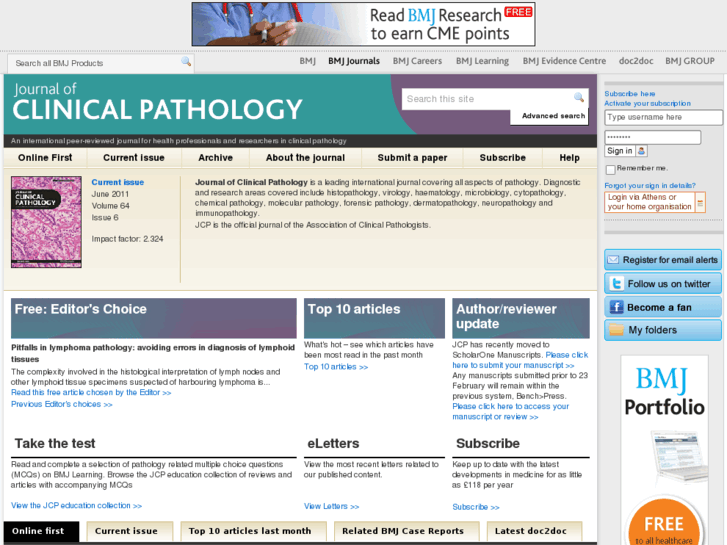Image resolution: width=727 pixels, height=545 pixels.
Task: Click the user icon beside Sign in
Action: pos(641,151)
